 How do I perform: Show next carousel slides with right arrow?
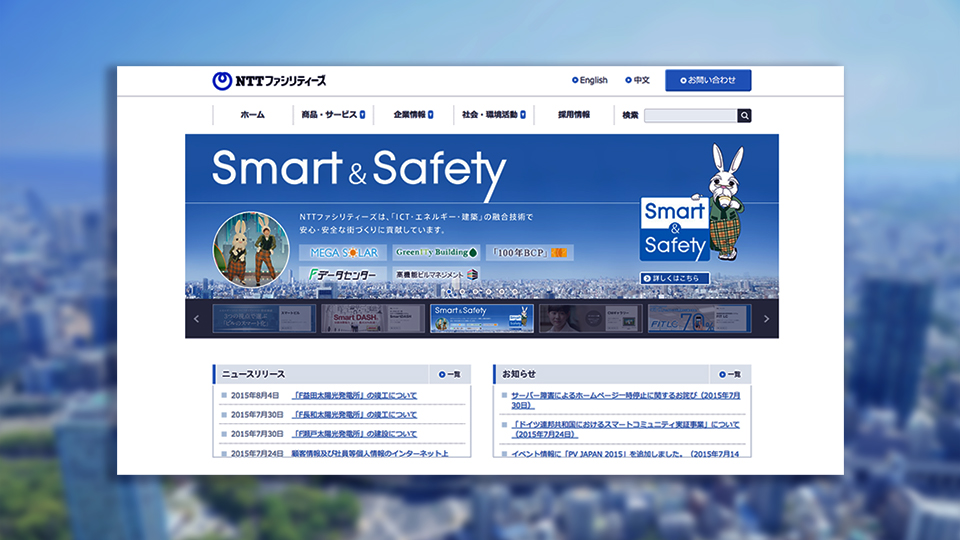(x=767, y=319)
